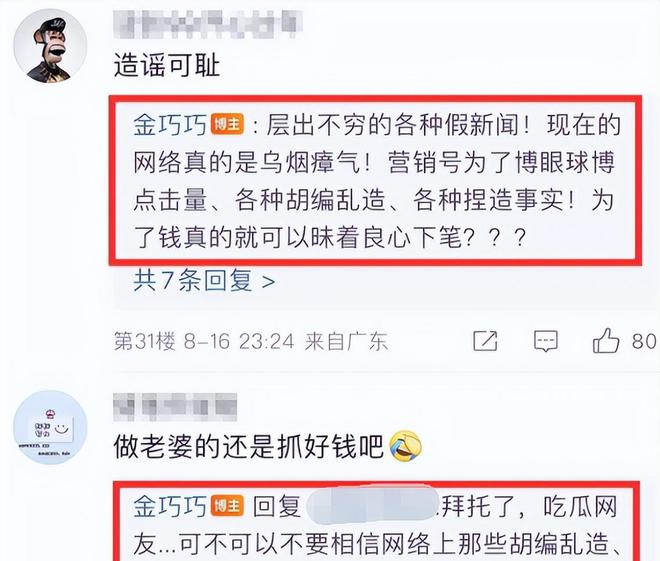Open the monkey cartoon avatar profile
660x561 pixels.
pos(50,46)
